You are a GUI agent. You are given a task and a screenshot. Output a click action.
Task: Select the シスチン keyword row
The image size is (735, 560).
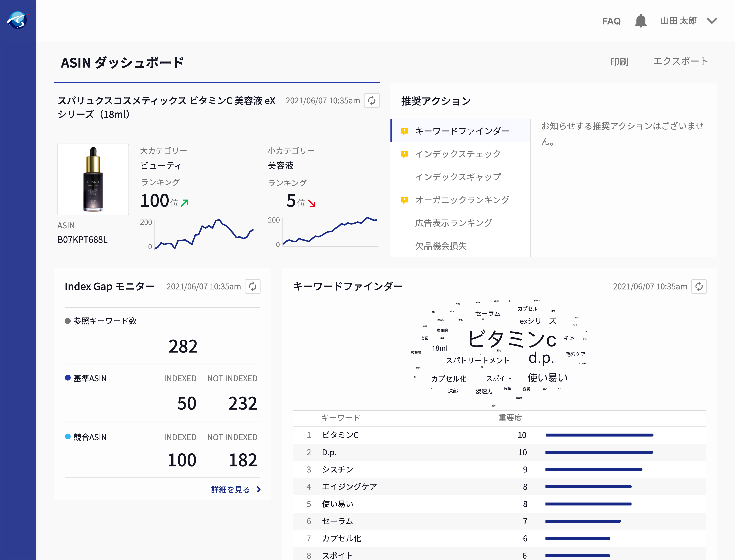coord(499,469)
